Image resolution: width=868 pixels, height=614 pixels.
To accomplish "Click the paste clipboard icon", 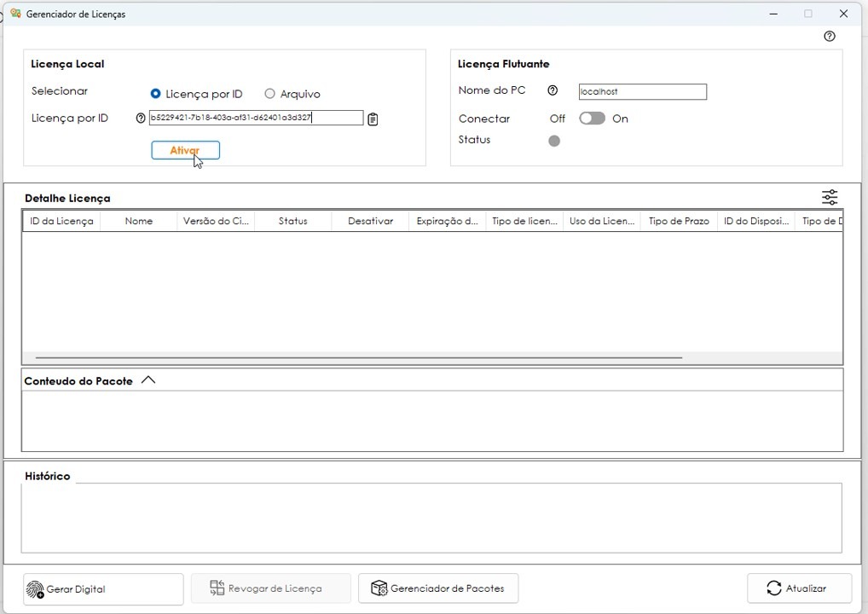I will coord(373,119).
